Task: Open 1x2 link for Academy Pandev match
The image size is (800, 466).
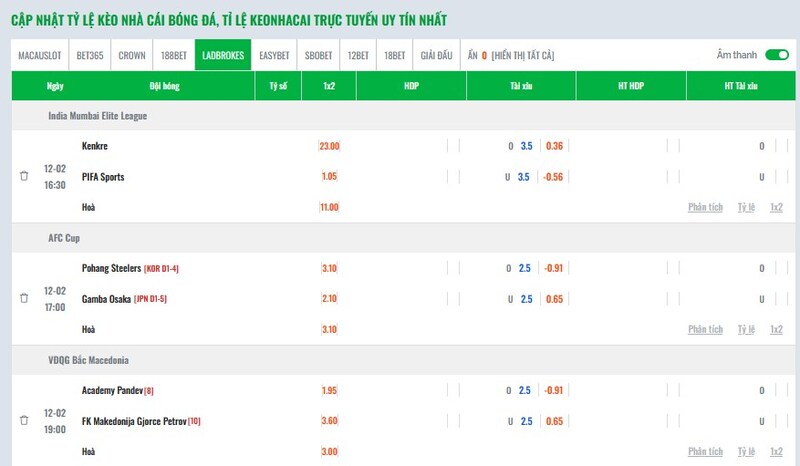Action: click(x=776, y=452)
